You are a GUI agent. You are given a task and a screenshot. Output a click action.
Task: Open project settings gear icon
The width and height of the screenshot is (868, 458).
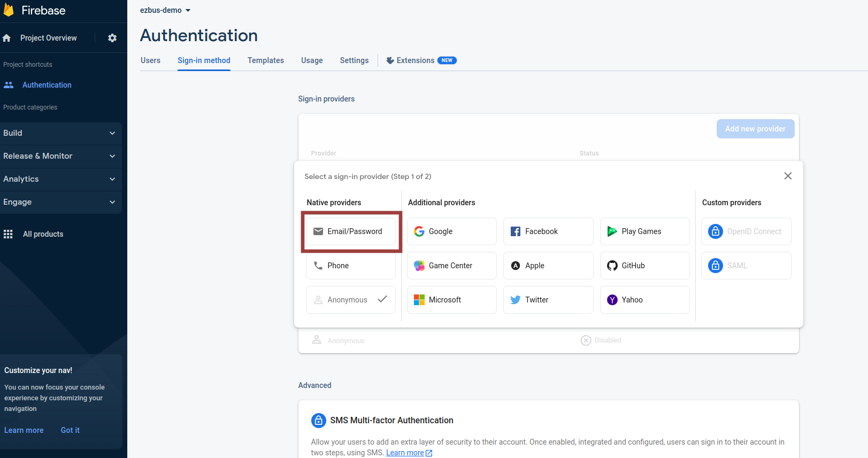coord(112,38)
